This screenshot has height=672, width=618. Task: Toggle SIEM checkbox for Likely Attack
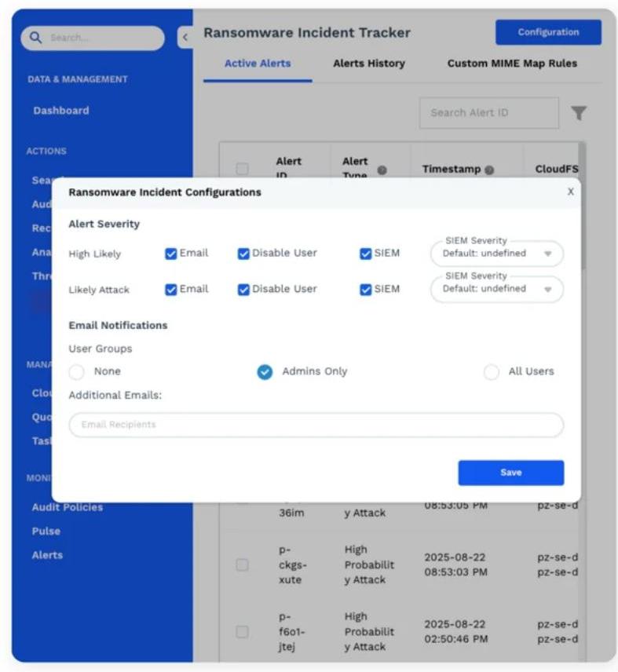click(366, 290)
